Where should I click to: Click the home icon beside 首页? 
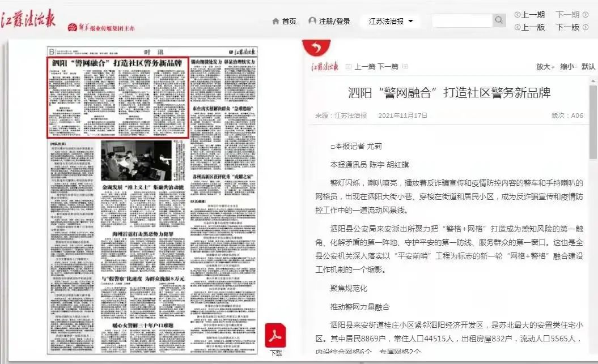coord(275,22)
